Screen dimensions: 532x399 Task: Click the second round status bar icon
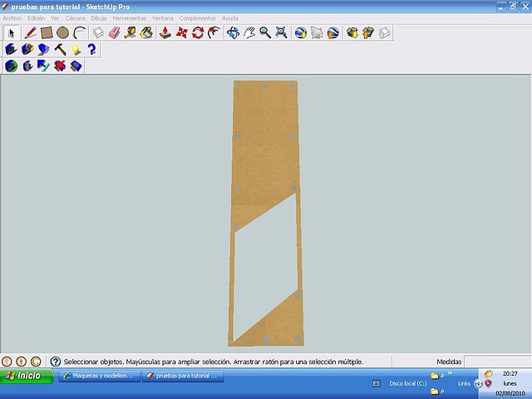(x=22, y=362)
